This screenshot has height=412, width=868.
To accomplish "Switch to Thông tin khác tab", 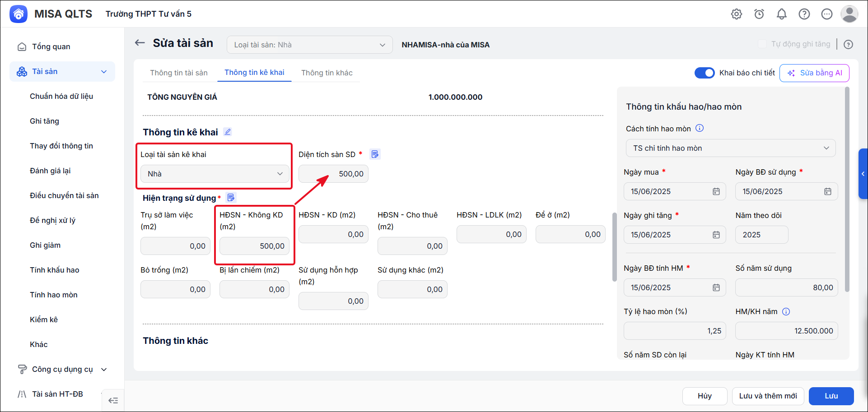I will 327,73.
